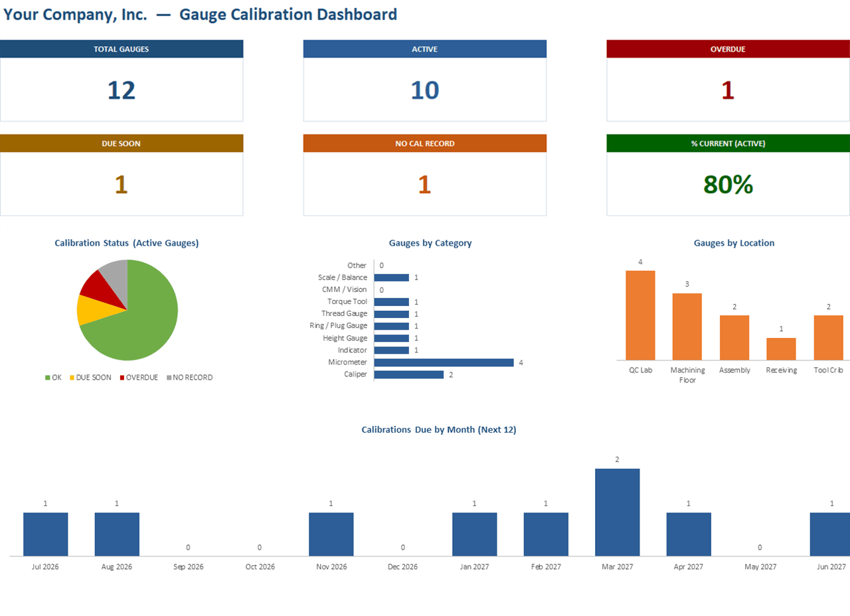This screenshot has height=616, width=850.
Task: Select 'Calibrations Due by Month (Next 12)' title
Action: (x=439, y=429)
